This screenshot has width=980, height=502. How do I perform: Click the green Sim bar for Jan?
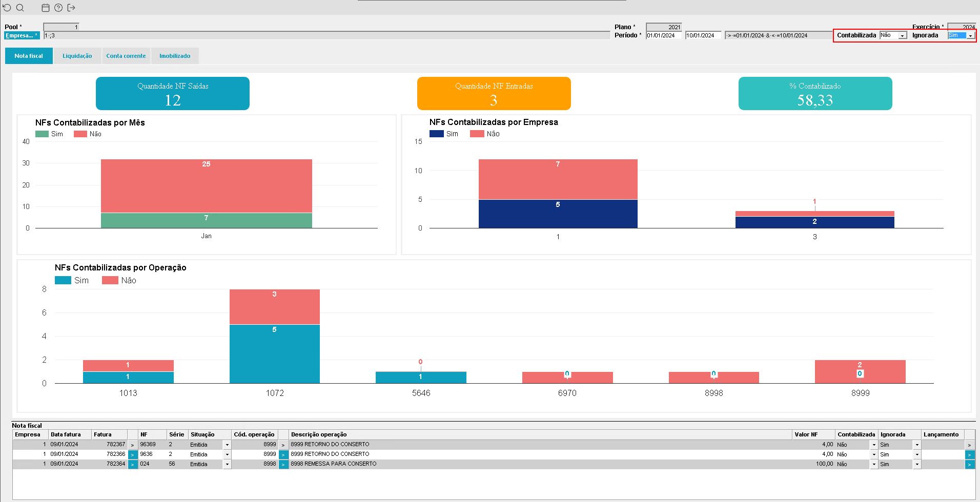click(207, 220)
